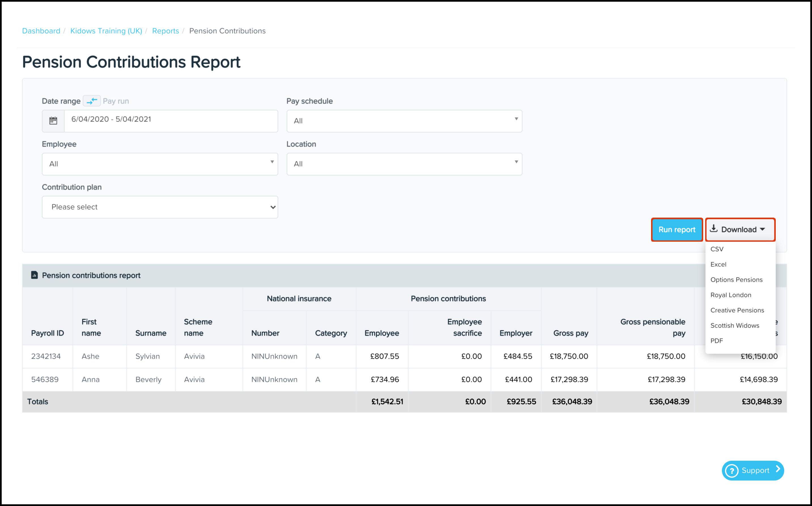Click the report icon in table header
Screen dimensions: 812x506
pyautogui.click(x=34, y=275)
